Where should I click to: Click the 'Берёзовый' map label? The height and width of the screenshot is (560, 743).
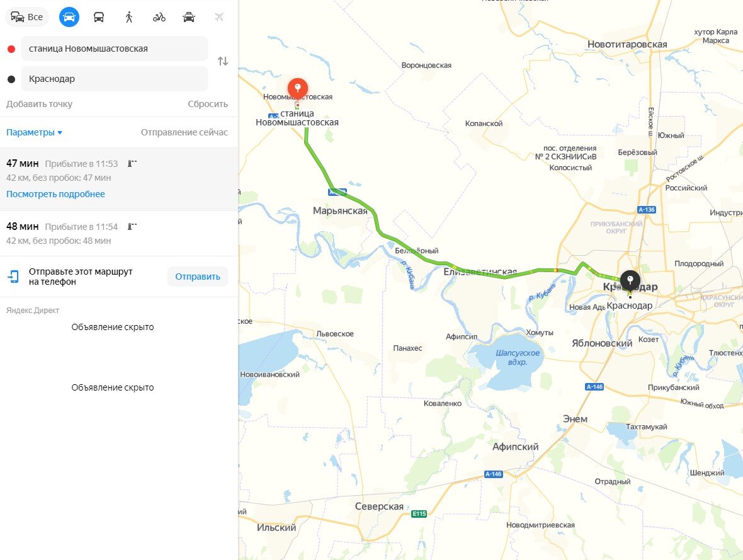(637, 152)
